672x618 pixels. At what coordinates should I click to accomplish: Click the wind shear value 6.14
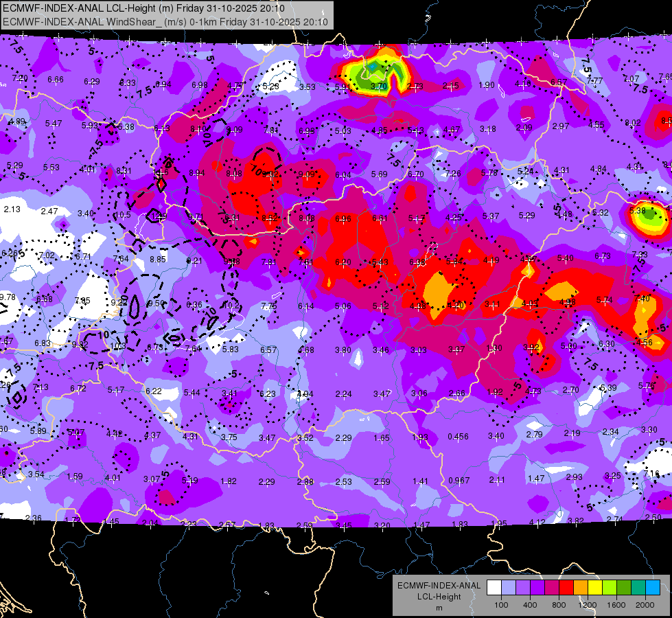pos(306,306)
